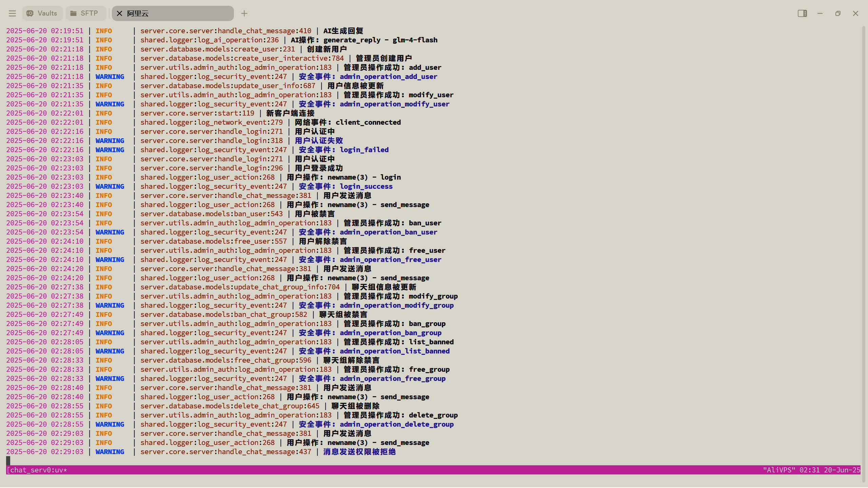Switch to the SFTP tab
This screenshot has height=488, width=868.
(85, 14)
